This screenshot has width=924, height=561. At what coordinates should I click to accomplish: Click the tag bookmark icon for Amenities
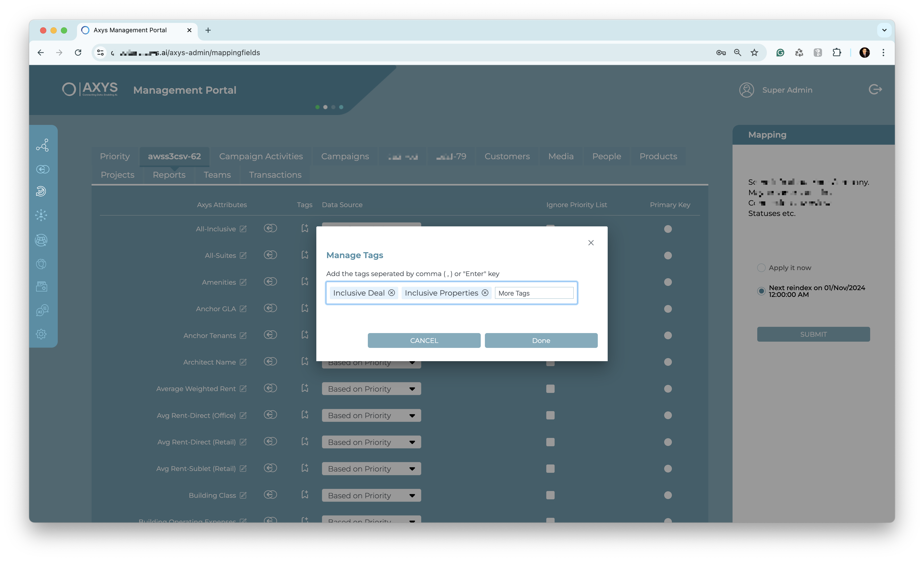point(305,282)
